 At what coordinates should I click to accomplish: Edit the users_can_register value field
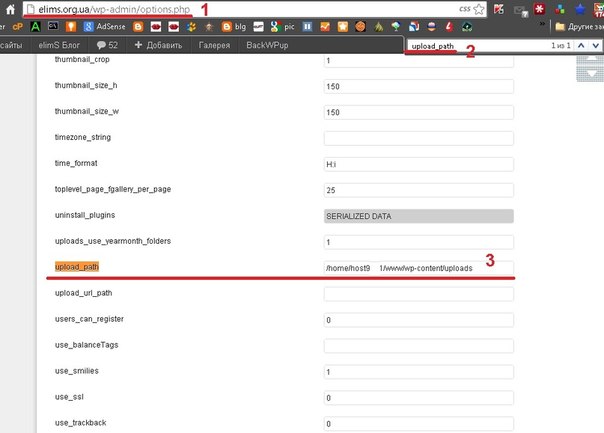419,320
